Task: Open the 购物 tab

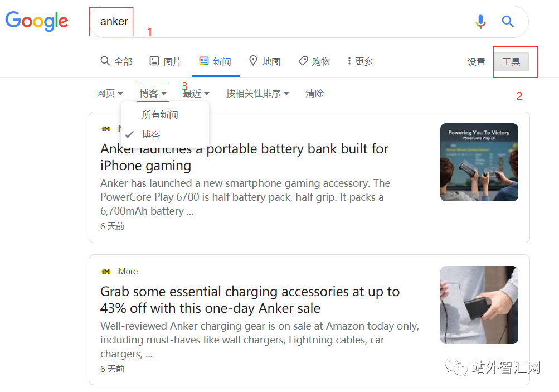Action: click(x=314, y=61)
